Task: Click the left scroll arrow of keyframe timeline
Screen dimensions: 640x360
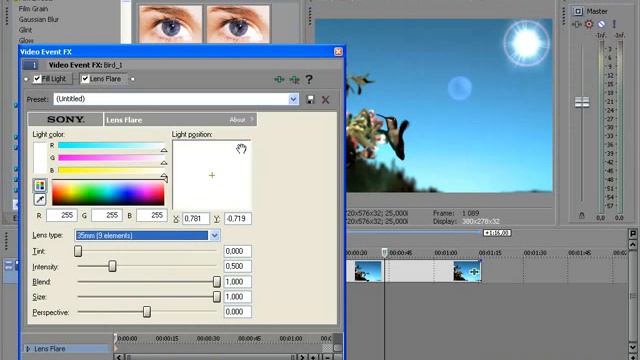Action: [119, 357]
